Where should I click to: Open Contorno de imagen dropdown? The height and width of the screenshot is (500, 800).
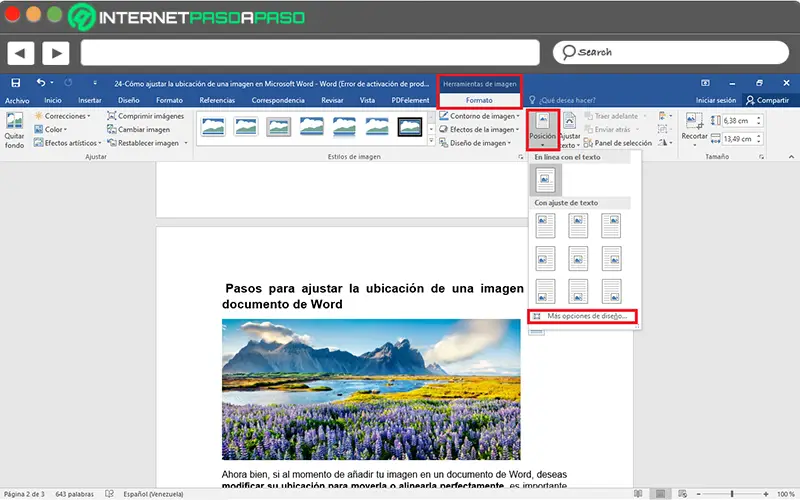click(480, 116)
